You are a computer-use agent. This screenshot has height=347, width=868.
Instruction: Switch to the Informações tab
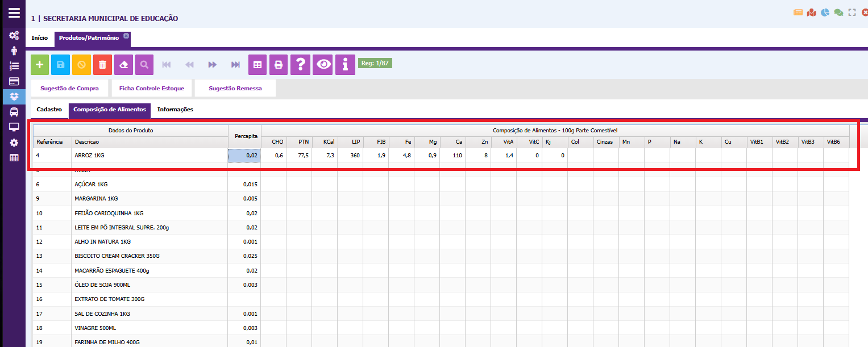point(175,110)
